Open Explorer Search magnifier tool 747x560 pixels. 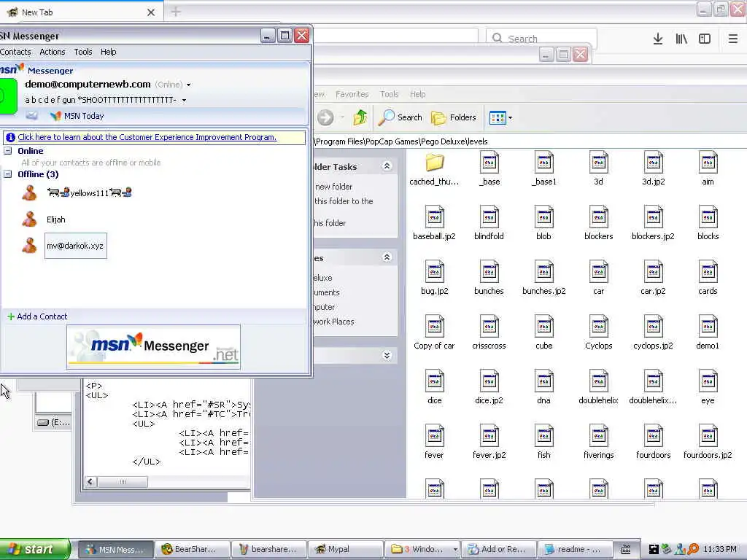(400, 117)
